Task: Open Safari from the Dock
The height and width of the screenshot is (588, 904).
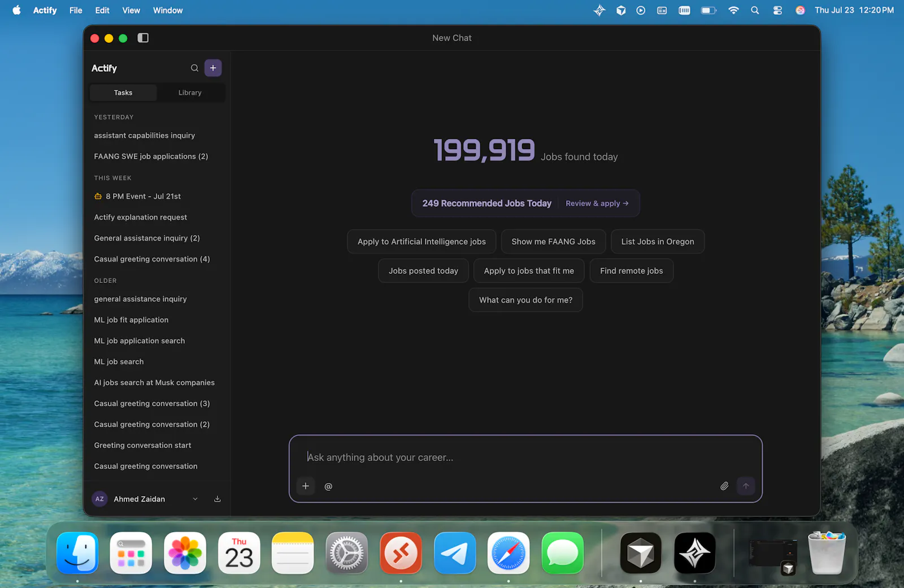Action: pyautogui.click(x=508, y=553)
